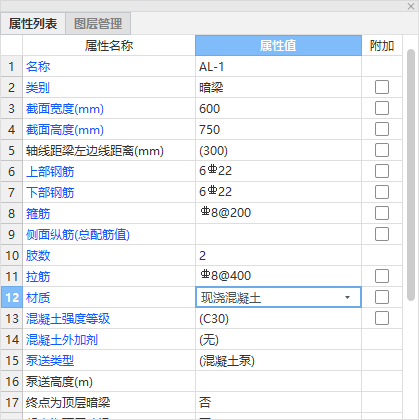Toggle the 附加 checkbox for 侧面纵筋
Viewport: 419px width, 420px height.
pos(382,234)
